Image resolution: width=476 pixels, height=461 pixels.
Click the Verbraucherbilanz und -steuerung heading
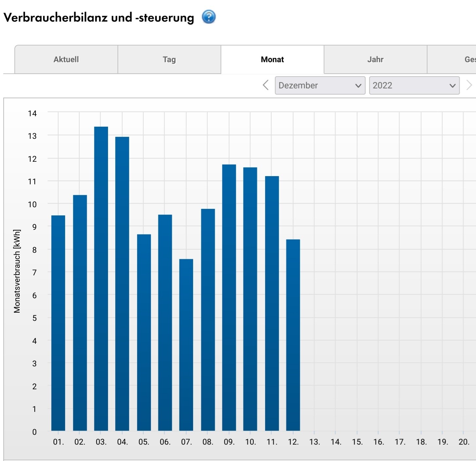[99, 17]
